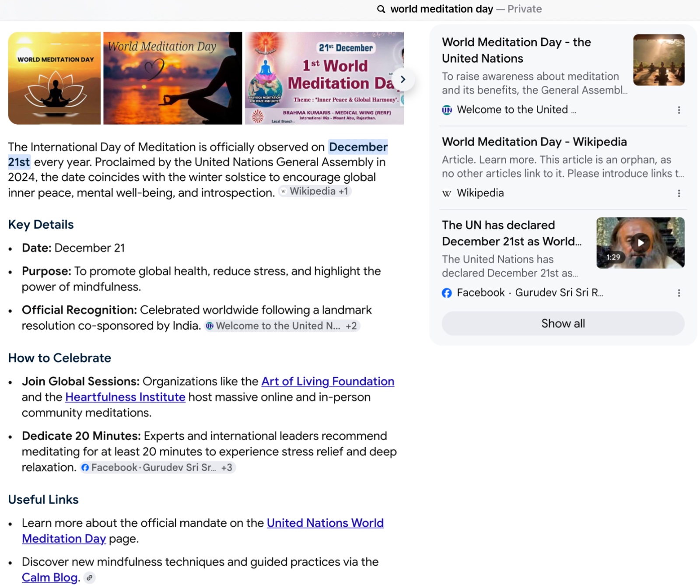This screenshot has height=588, width=700.
Task: Open the next-image carousel arrow
Action: (x=403, y=79)
